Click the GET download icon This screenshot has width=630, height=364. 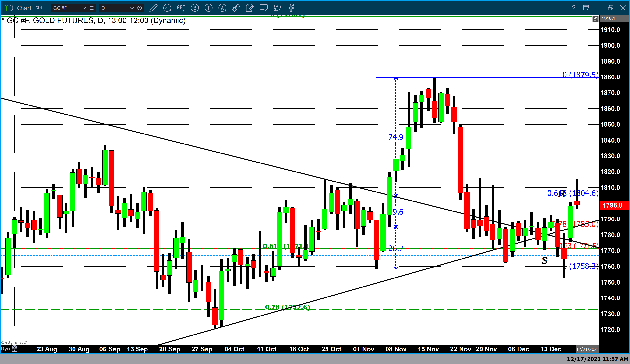[181, 8]
